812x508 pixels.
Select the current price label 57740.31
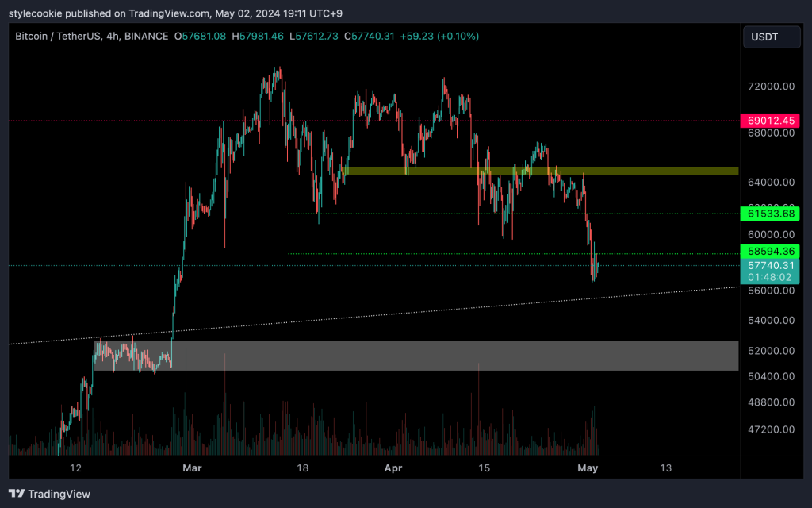point(768,265)
